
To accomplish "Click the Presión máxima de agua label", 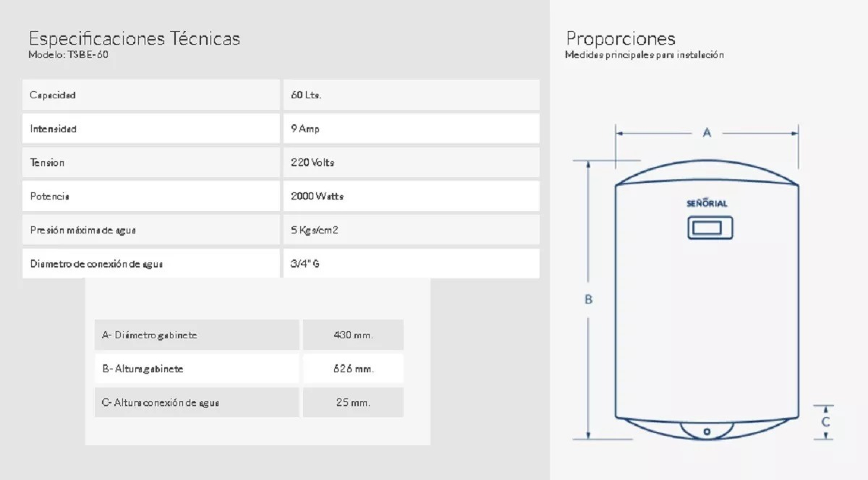I will pyautogui.click(x=83, y=231).
